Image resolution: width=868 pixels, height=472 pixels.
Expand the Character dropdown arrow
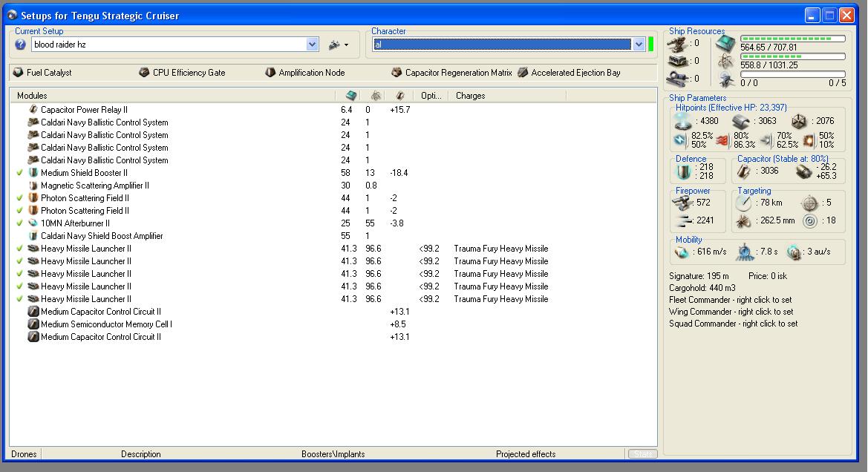[x=639, y=45]
